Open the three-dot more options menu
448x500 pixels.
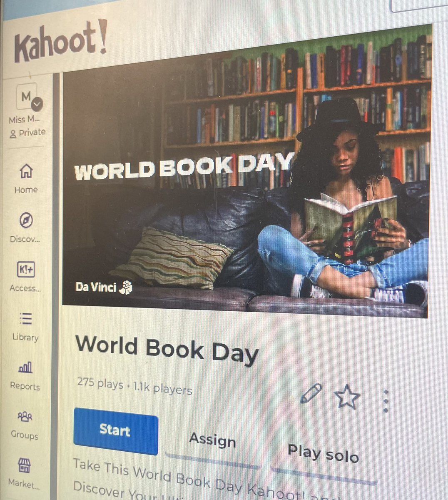click(x=386, y=401)
